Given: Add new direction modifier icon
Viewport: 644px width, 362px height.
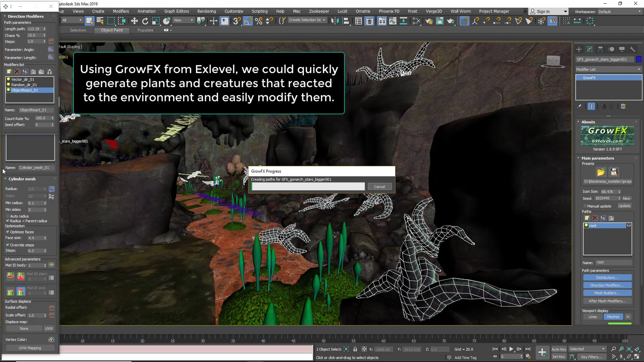Looking at the screenshot, I should pyautogui.click(x=9, y=72).
